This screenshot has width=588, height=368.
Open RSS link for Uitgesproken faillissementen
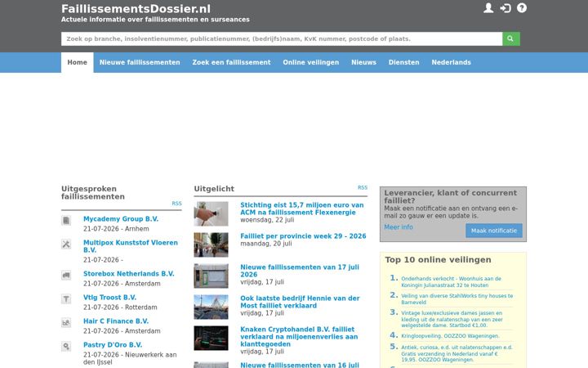click(176, 204)
